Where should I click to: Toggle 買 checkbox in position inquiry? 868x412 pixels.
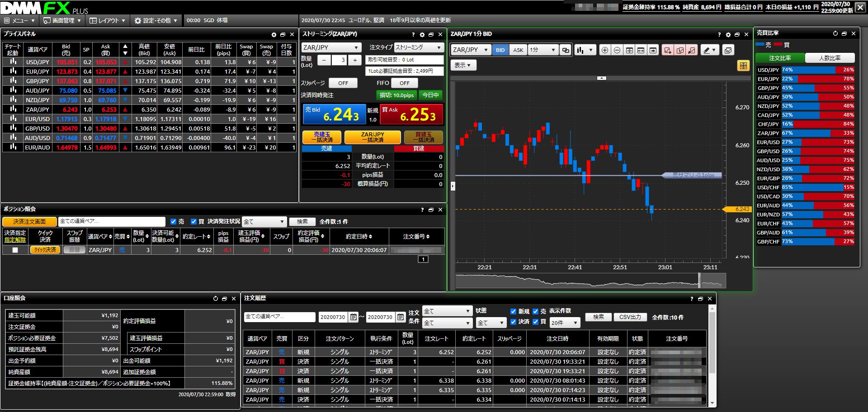(193, 221)
